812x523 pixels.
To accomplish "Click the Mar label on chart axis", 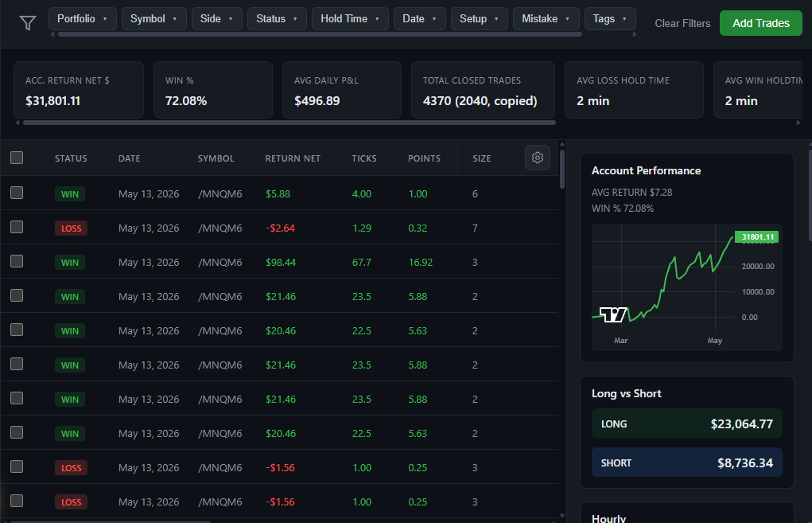I will (621, 341).
